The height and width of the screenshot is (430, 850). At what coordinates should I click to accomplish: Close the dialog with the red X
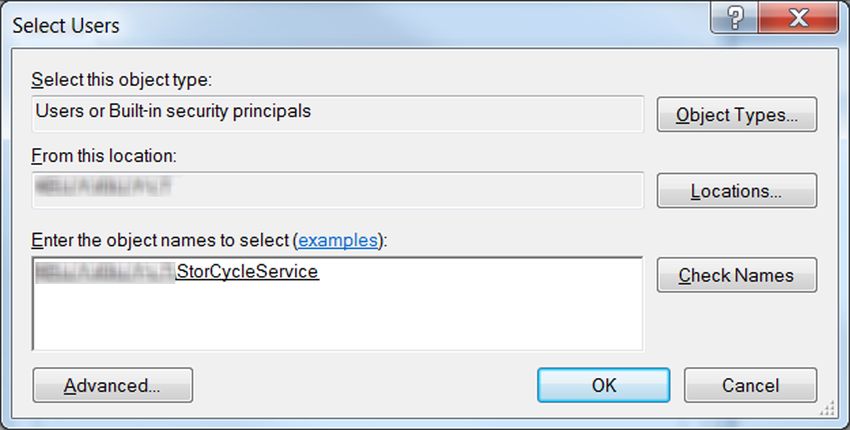point(799,20)
